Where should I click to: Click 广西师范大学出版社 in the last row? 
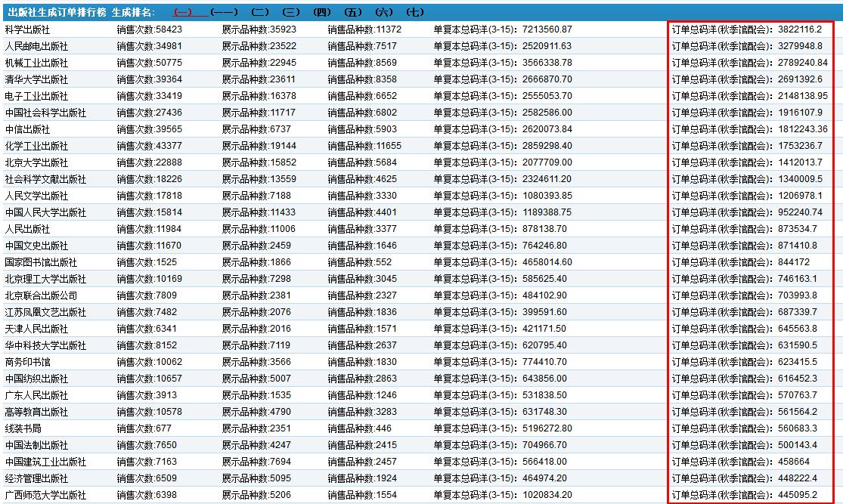coord(45,495)
